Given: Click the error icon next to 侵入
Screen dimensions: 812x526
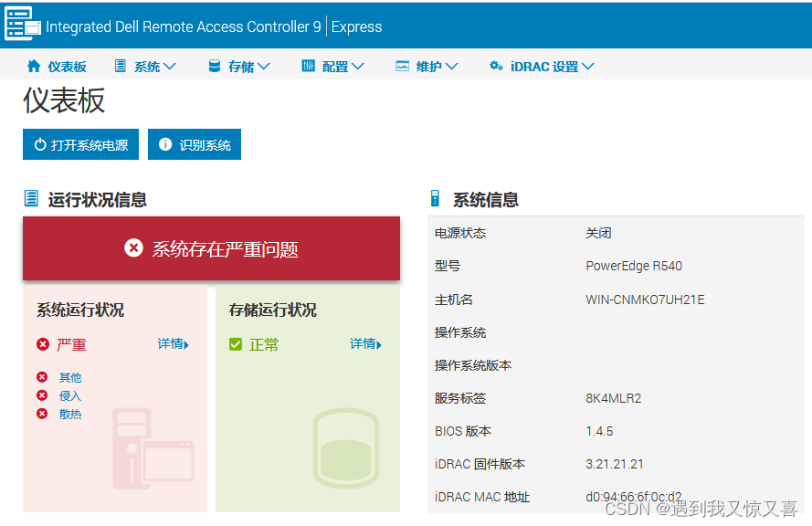Looking at the screenshot, I should pyautogui.click(x=42, y=395).
